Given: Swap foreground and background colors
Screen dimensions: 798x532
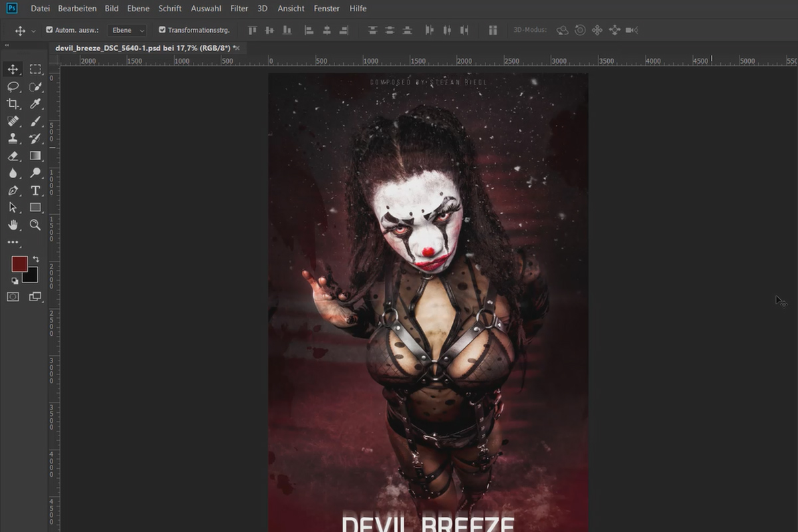Looking at the screenshot, I should pos(36,259).
